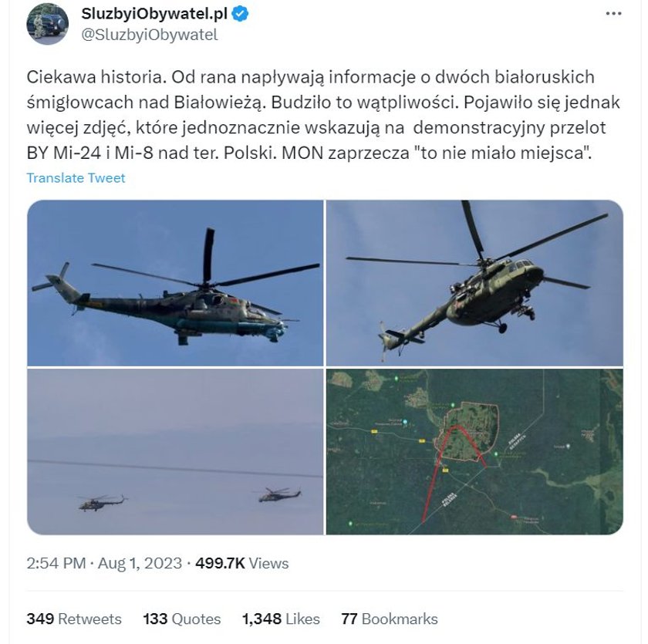Click the tweet text body

click(323, 115)
